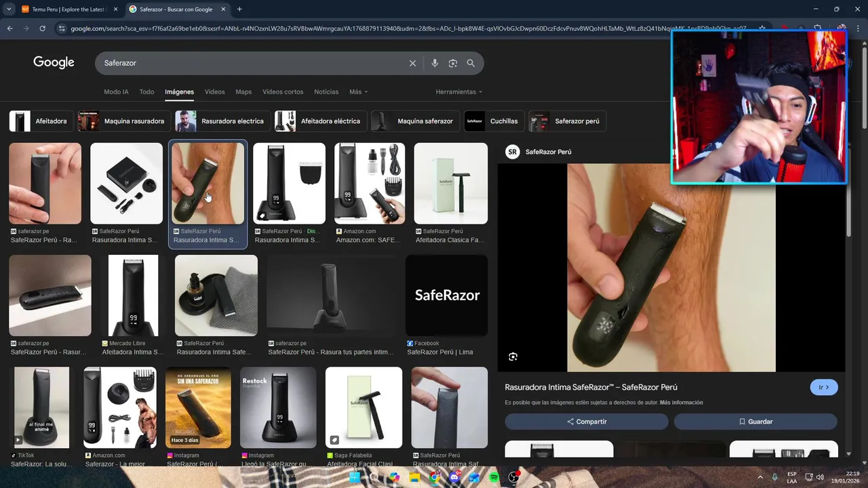
Task: Open the SafeRazor Perú source header link
Action: tap(538, 152)
